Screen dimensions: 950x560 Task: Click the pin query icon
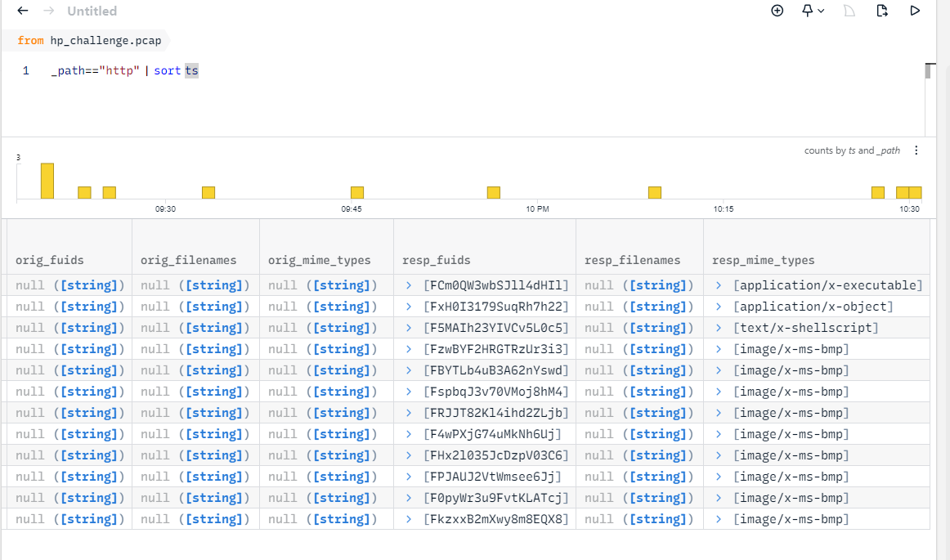point(807,11)
